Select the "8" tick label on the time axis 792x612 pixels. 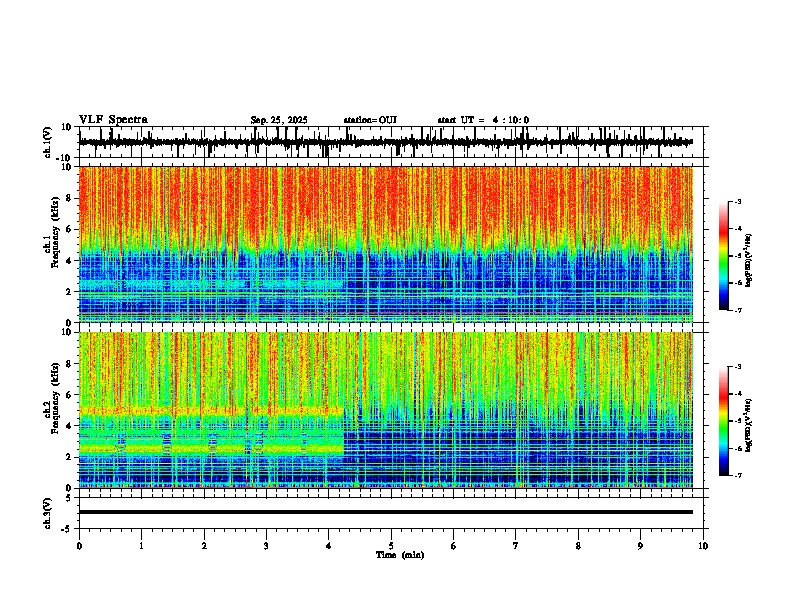[x=578, y=546]
